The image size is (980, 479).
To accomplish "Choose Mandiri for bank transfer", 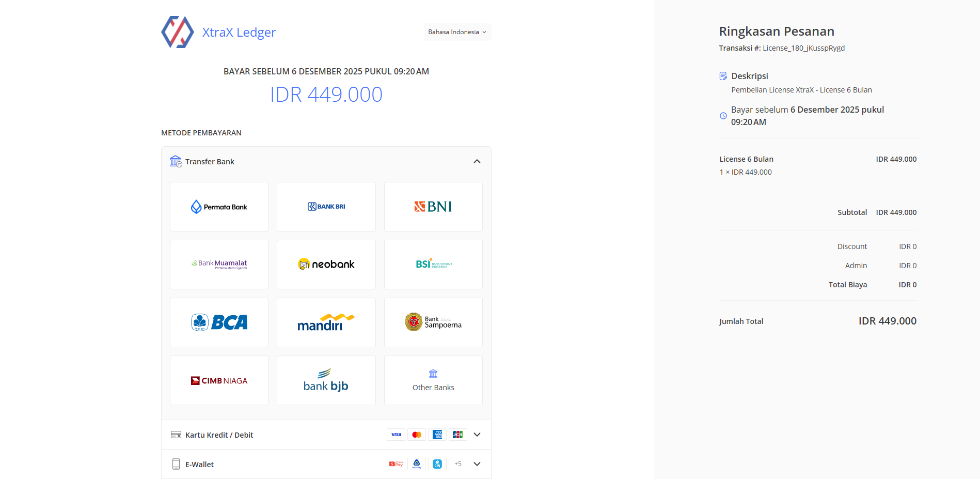I will tap(326, 322).
